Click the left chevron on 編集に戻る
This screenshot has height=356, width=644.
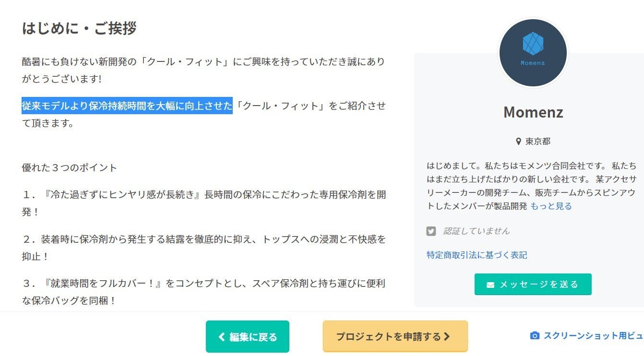(x=221, y=337)
